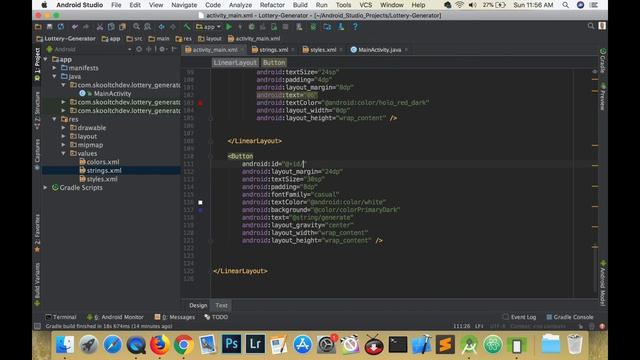The image size is (640, 360).
Task: Click the Paste icon in toolbar
Action: coord(122,27)
